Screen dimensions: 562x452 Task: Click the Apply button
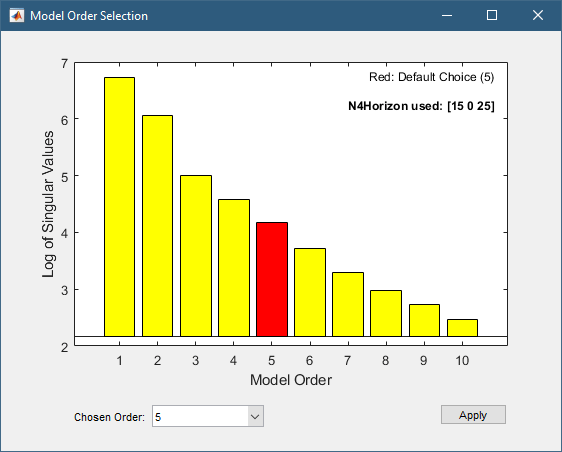click(473, 415)
